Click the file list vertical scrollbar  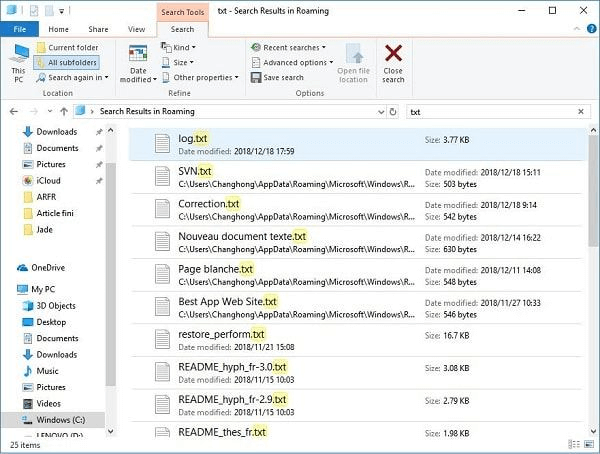[x=592, y=200]
